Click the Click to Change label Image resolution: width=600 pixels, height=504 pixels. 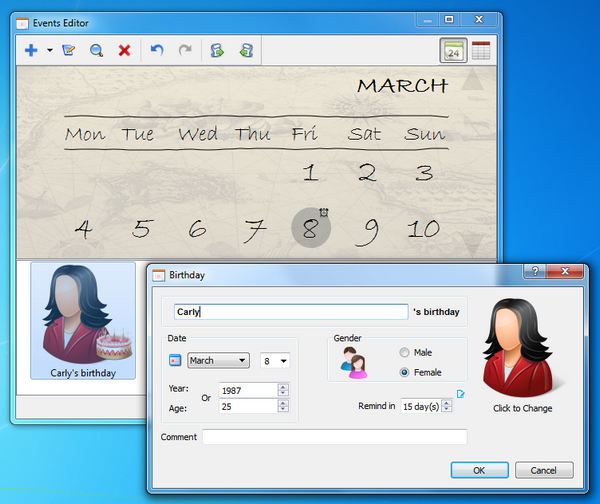pyautogui.click(x=522, y=408)
